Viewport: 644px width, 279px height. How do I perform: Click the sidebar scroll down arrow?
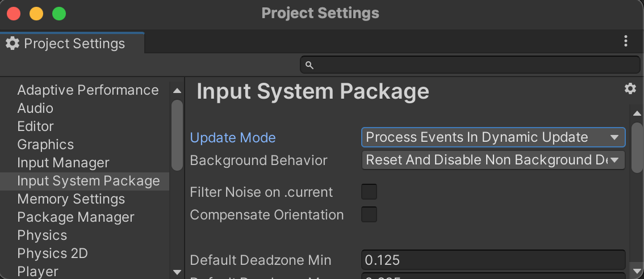[x=177, y=272]
